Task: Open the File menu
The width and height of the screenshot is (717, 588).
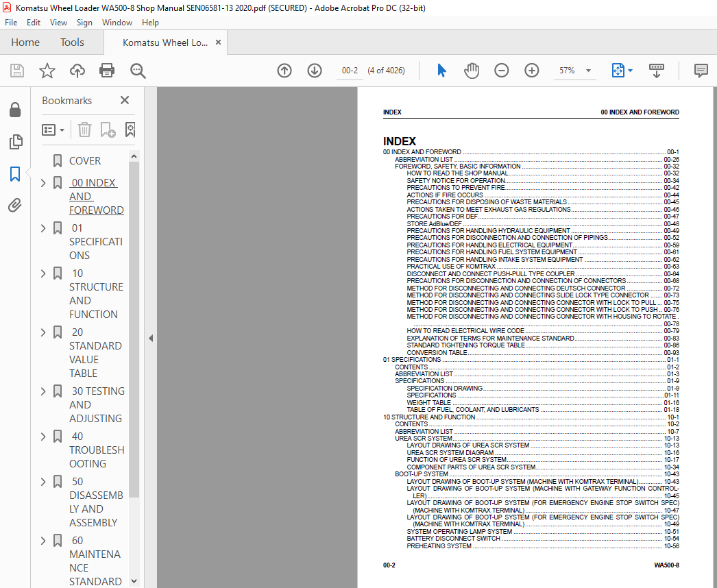Action: pos(11,23)
